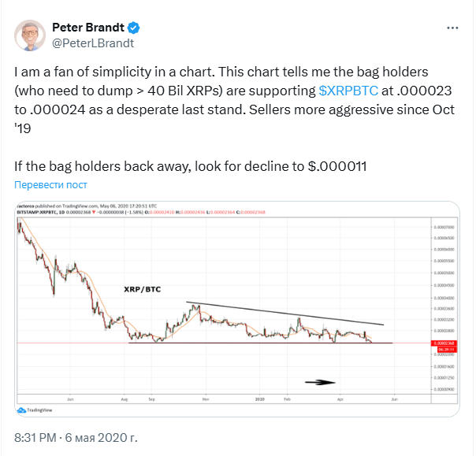This screenshot has width=476, height=456.
Task: Click the red countdown timer label
Action: tap(447, 350)
